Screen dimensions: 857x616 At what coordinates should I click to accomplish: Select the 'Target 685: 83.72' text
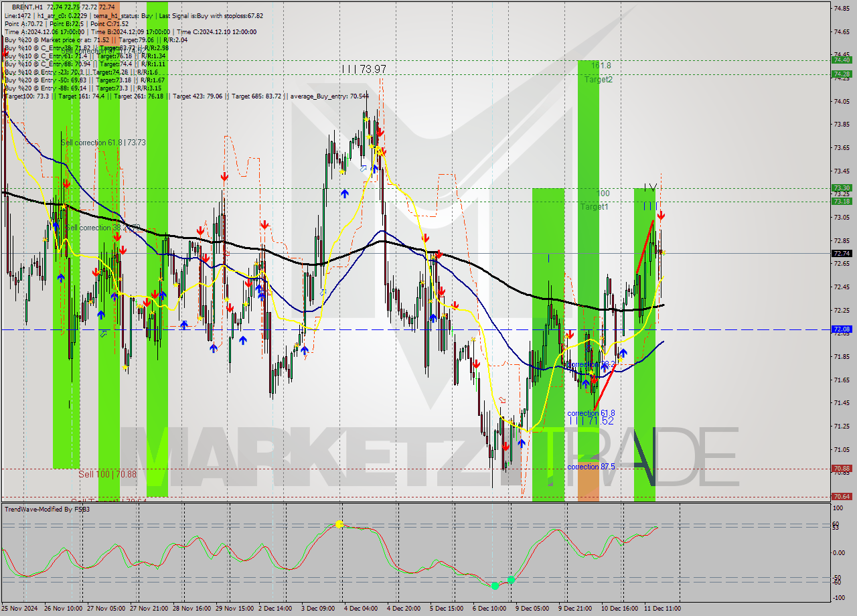coord(258,96)
